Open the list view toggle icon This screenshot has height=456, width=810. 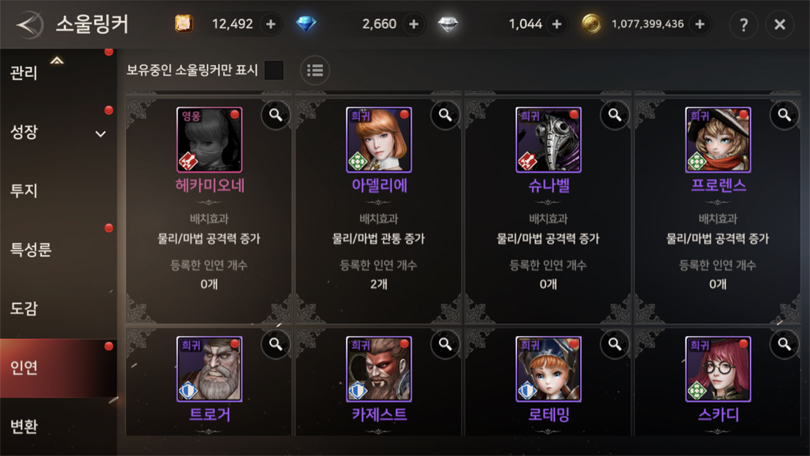click(x=315, y=70)
